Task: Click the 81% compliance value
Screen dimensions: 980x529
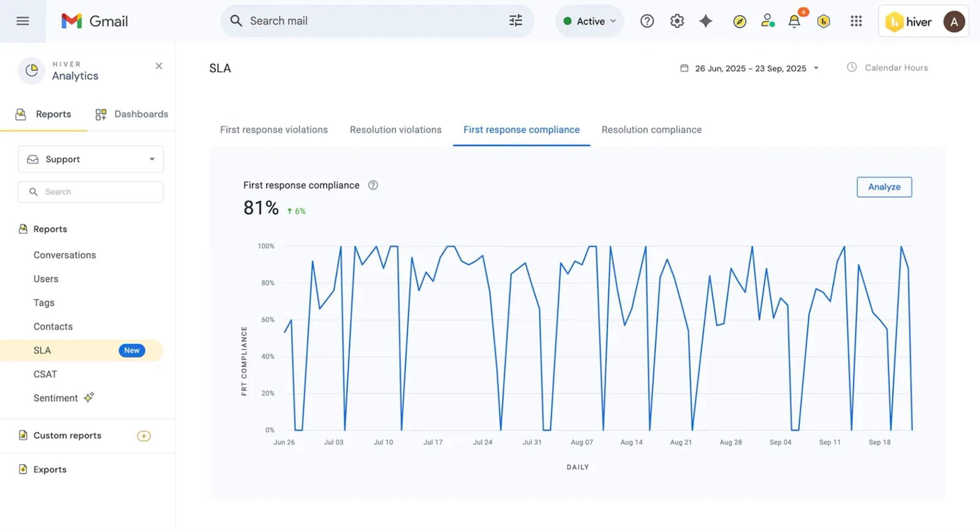Action: point(261,207)
